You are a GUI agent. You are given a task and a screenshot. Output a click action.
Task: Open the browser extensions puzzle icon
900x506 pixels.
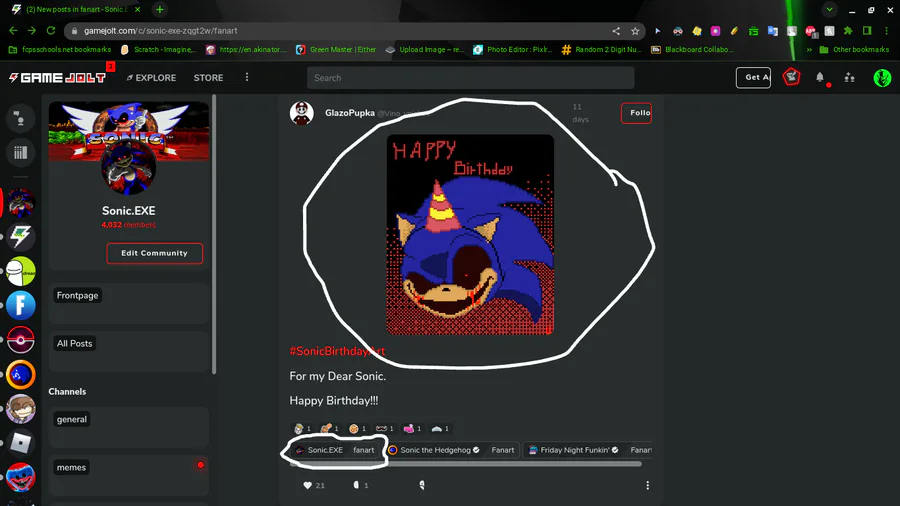848,31
